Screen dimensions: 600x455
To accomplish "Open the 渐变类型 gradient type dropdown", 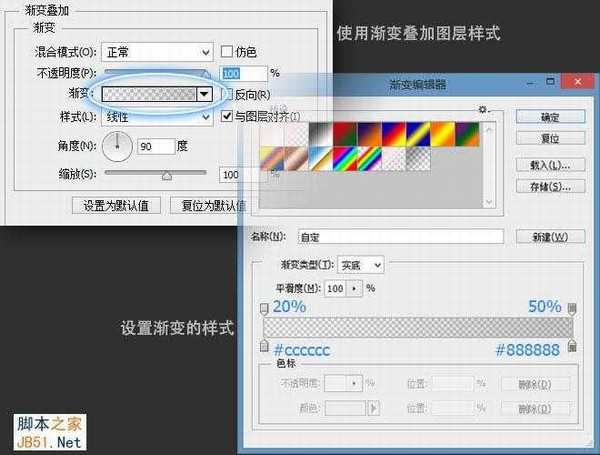I will [361, 265].
